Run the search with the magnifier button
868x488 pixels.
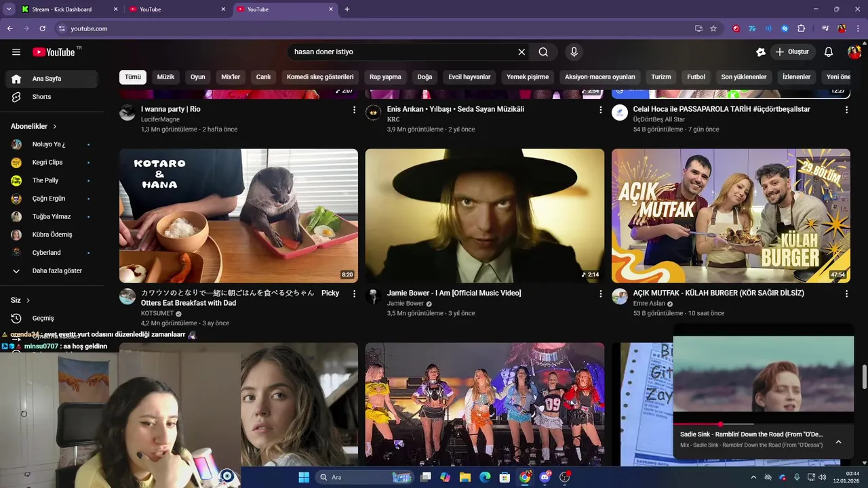(543, 52)
